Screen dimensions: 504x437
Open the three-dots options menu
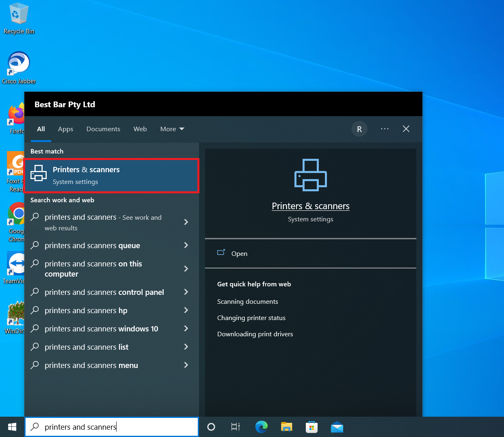pyautogui.click(x=385, y=129)
